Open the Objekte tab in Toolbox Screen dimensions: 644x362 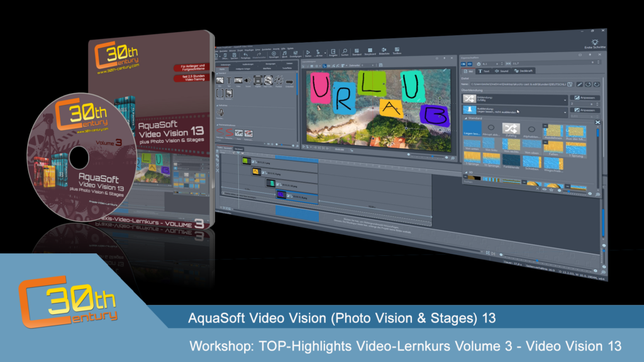tap(222, 69)
